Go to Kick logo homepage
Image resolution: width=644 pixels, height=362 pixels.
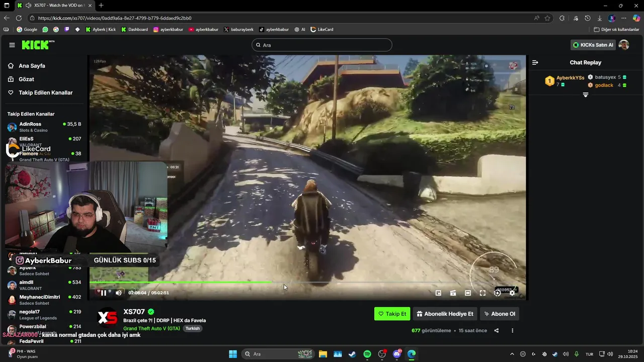coord(38,45)
